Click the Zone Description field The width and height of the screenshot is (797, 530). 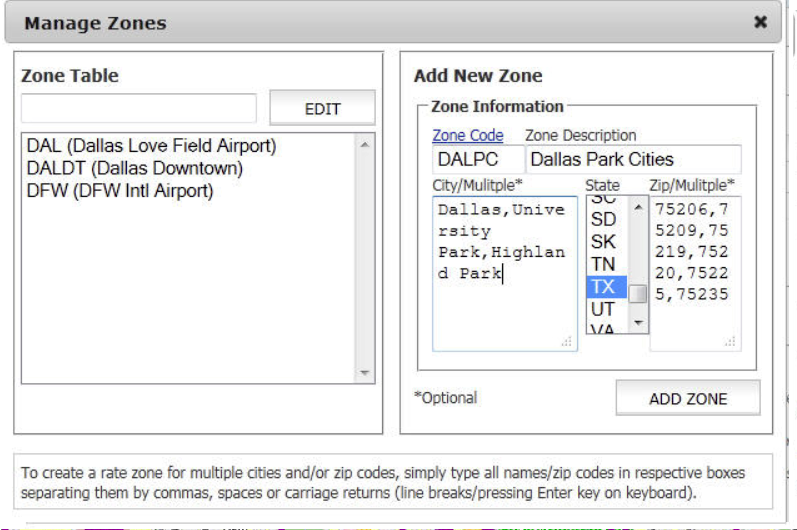633,160
